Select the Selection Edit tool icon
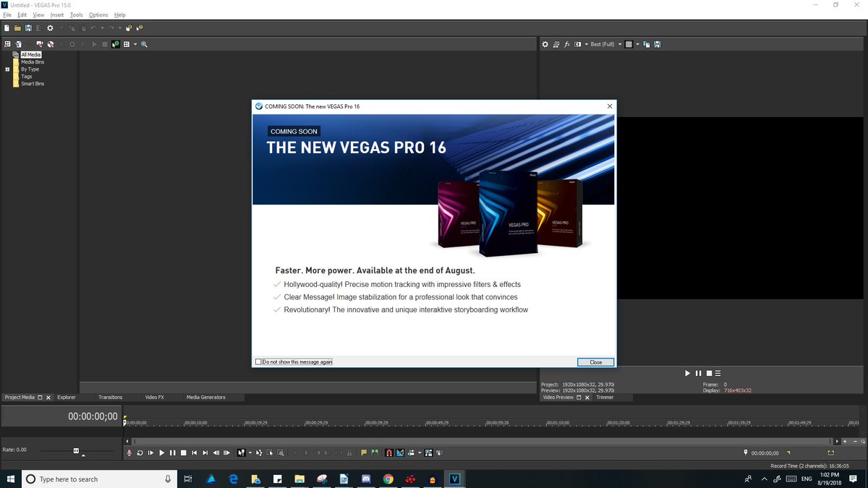The height and width of the screenshot is (488, 868). click(x=270, y=453)
